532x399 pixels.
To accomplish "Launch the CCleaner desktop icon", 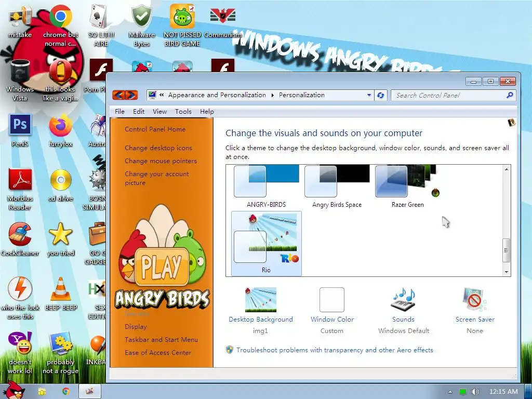I will (20, 238).
